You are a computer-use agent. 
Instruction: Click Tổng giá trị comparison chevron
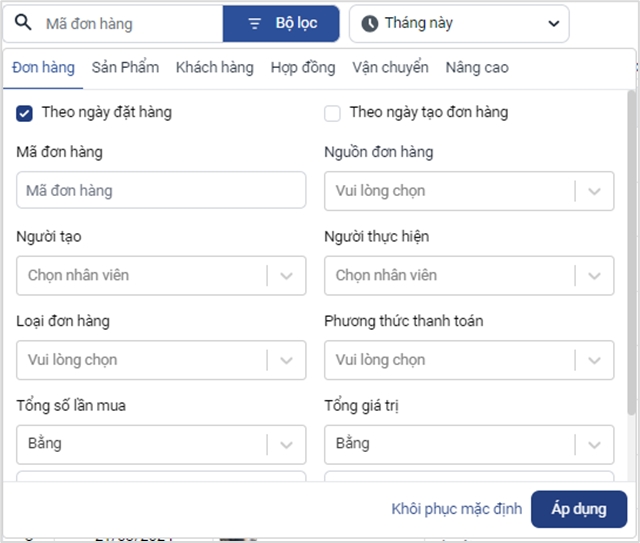594,445
